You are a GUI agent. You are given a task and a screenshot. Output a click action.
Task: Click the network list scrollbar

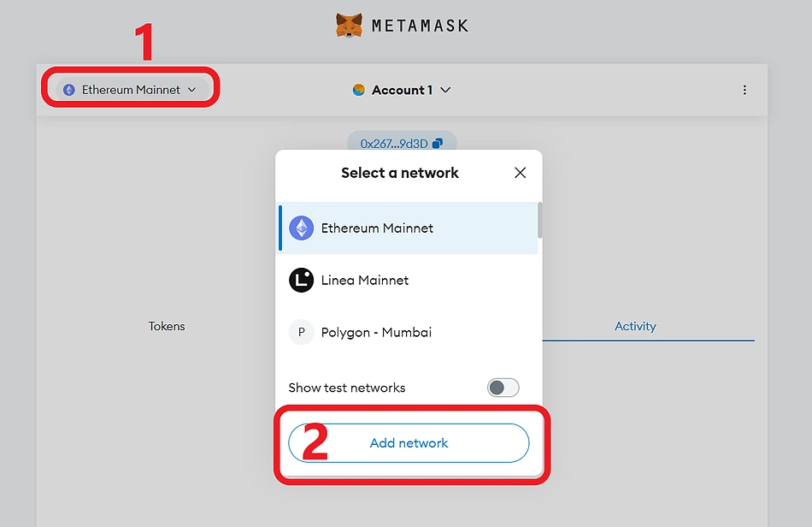point(539,221)
